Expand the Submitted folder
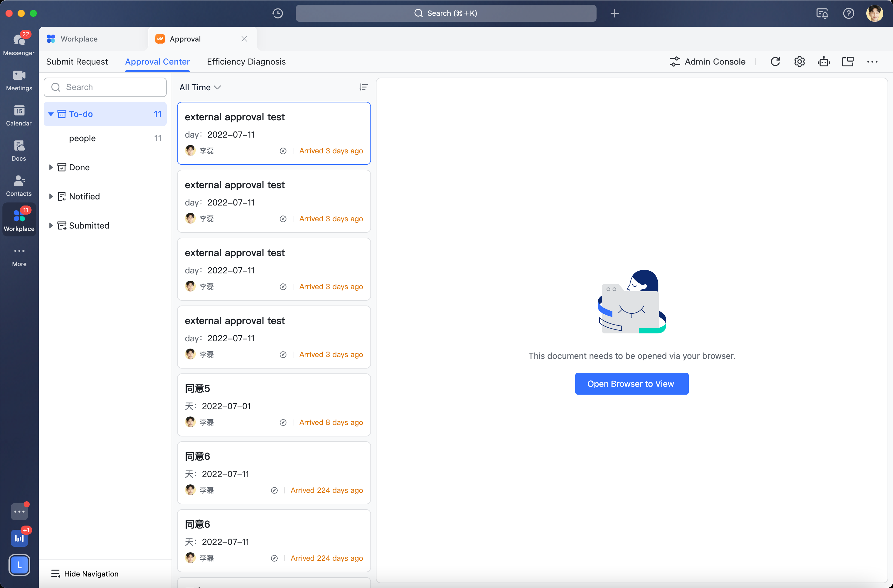 [x=51, y=226]
